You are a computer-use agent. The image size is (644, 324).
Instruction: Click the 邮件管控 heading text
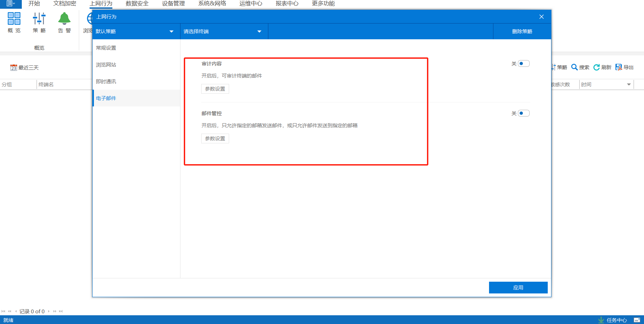click(212, 113)
